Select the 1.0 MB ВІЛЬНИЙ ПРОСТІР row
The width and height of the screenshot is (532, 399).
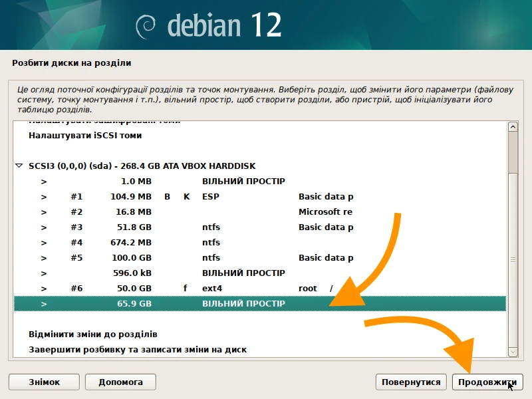[260, 181]
